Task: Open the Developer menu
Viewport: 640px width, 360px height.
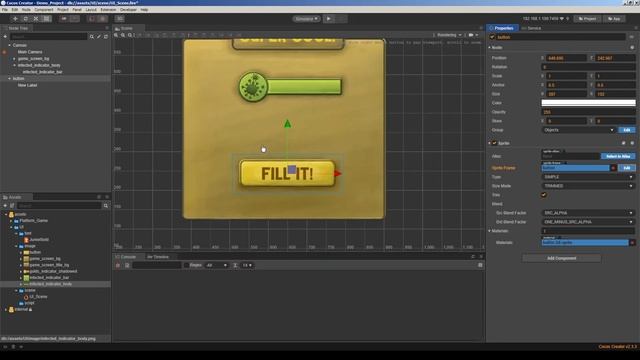Action: coord(128,9)
